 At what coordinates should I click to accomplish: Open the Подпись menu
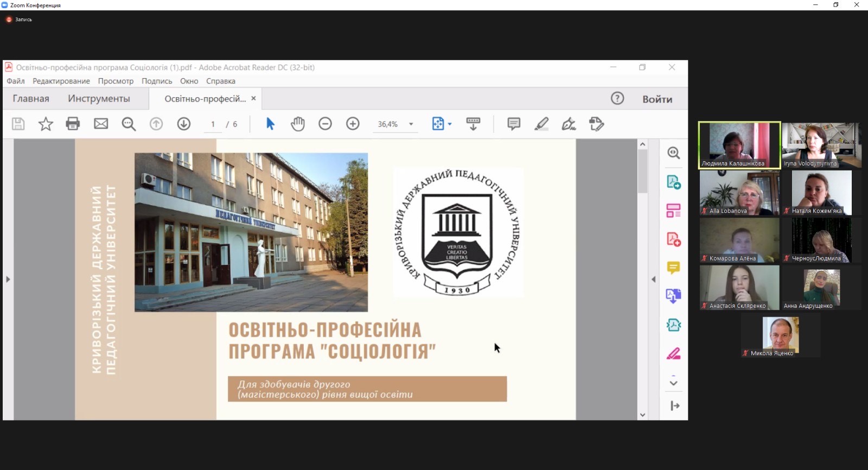click(157, 81)
